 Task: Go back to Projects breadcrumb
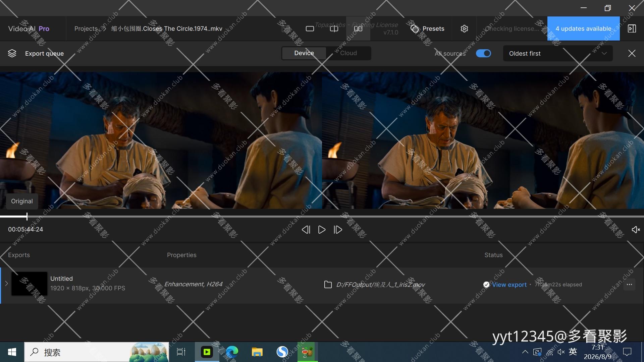click(x=86, y=29)
